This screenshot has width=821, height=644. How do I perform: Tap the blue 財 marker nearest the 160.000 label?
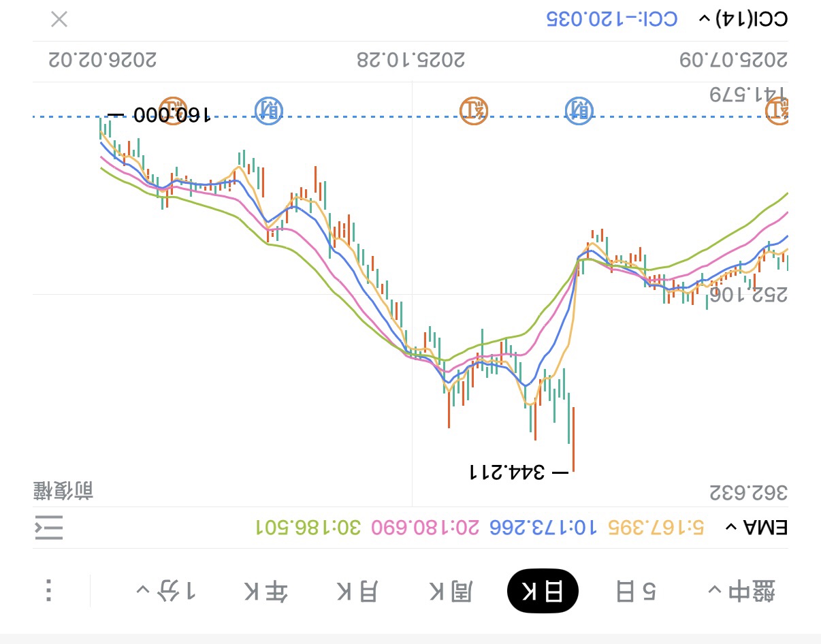coord(270,109)
